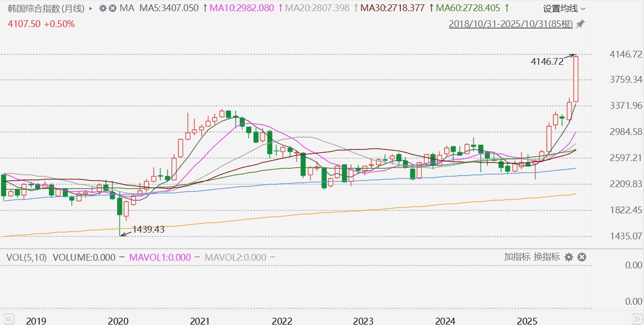This screenshot has width=644, height=325.
Task: Open MA indicator settings gear
Action: (x=102, y=8)
